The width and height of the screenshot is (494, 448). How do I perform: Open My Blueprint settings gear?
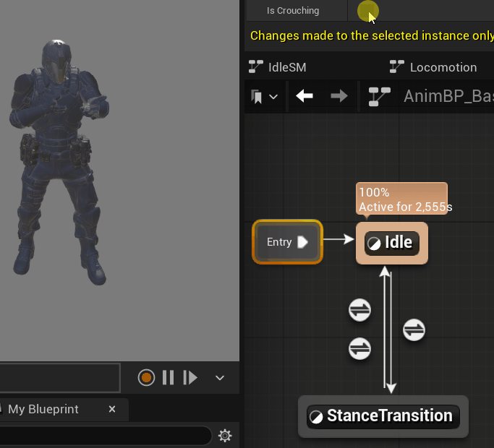(225, 435)
